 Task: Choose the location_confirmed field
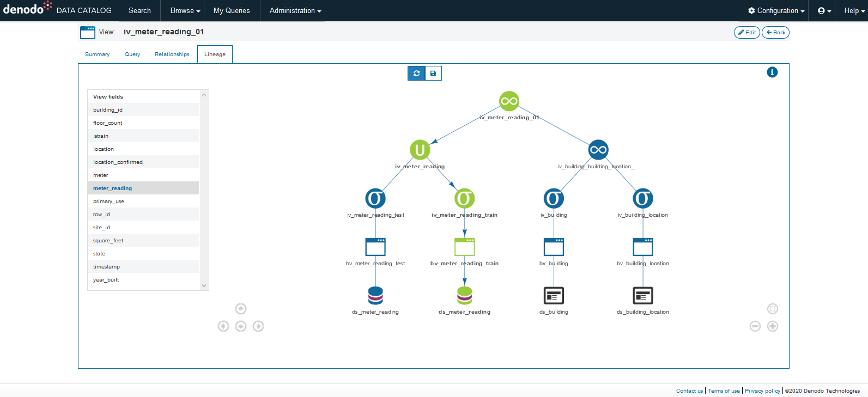pos(143,162)
